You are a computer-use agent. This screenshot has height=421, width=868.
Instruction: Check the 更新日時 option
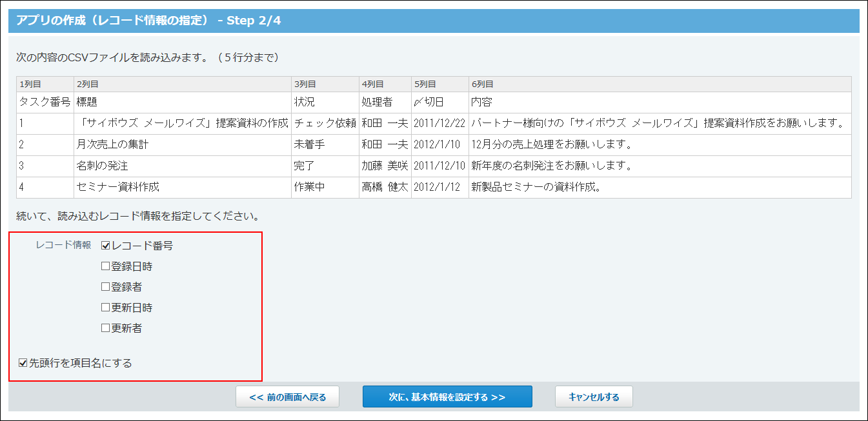click(x=106, y=308)
